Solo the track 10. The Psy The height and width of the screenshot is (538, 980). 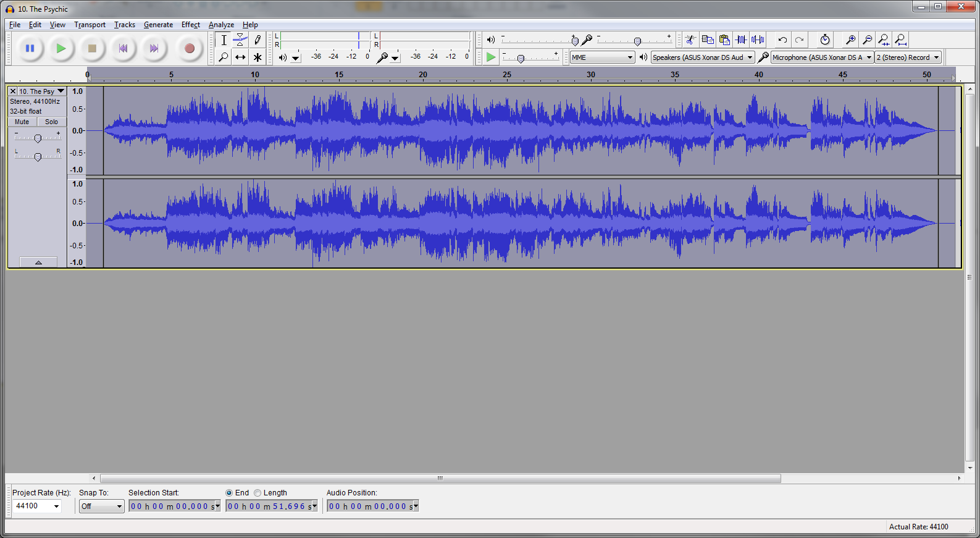click(52, 122)
